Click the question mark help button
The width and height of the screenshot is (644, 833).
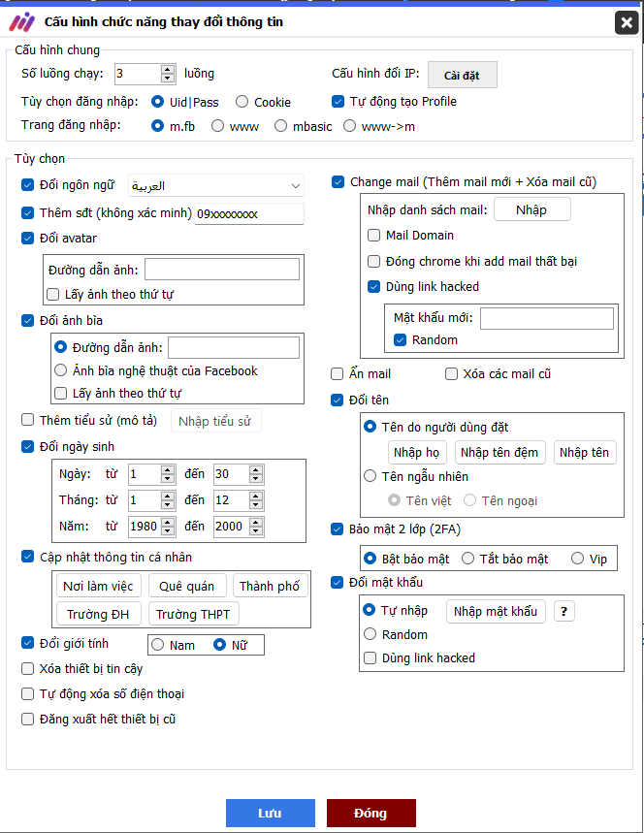563,611
